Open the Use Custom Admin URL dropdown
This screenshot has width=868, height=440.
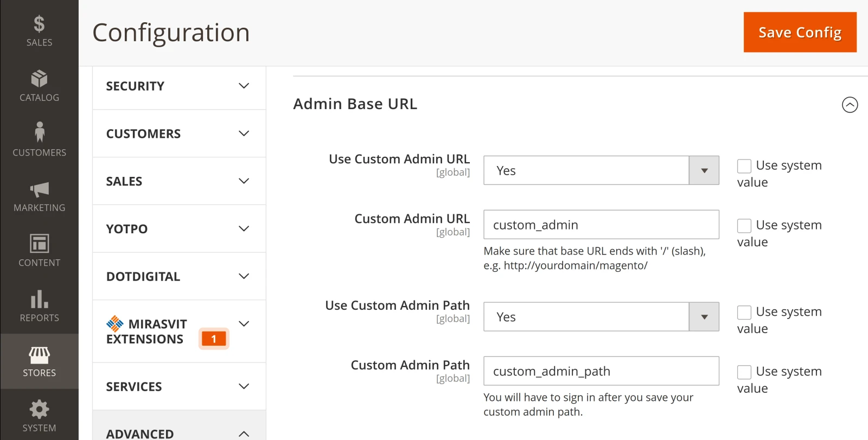tap(601, 170)
